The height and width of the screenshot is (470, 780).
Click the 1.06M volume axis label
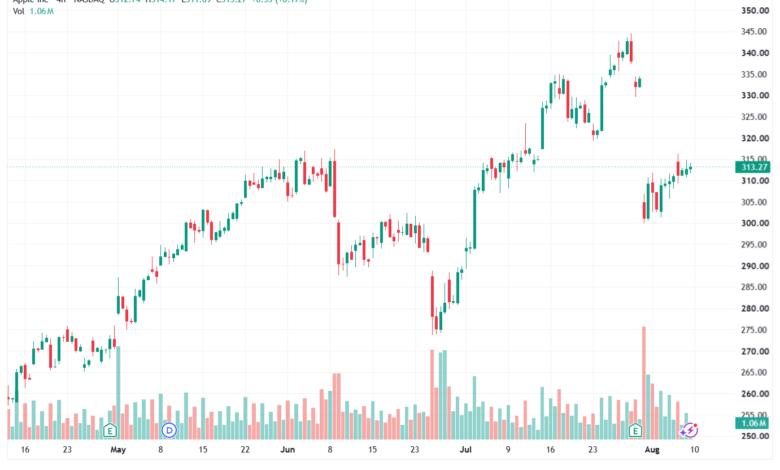[753, 423]
